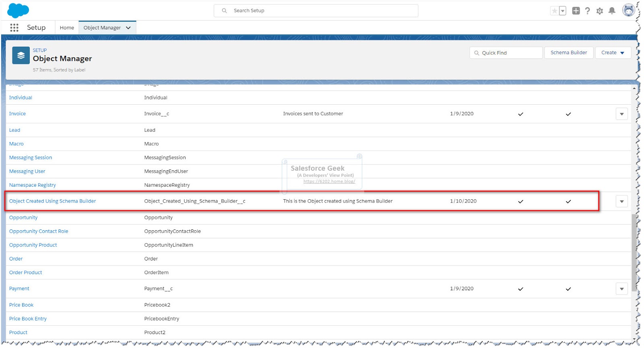Open the Payment row actions dropdown
The height and width of the screenshot is (349, 644).
[x=621, y=289]
